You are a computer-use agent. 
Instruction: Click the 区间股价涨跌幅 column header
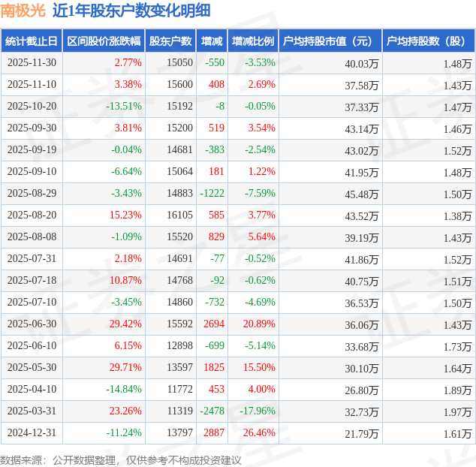[x=104, y=41]
